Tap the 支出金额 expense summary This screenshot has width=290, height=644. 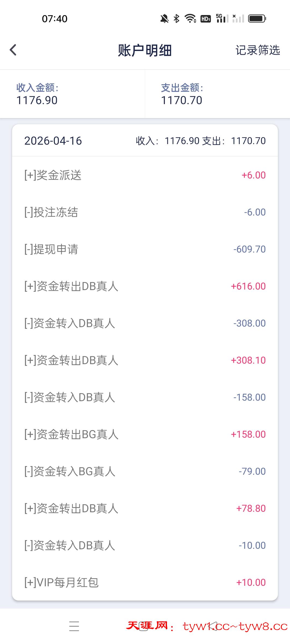182,94
